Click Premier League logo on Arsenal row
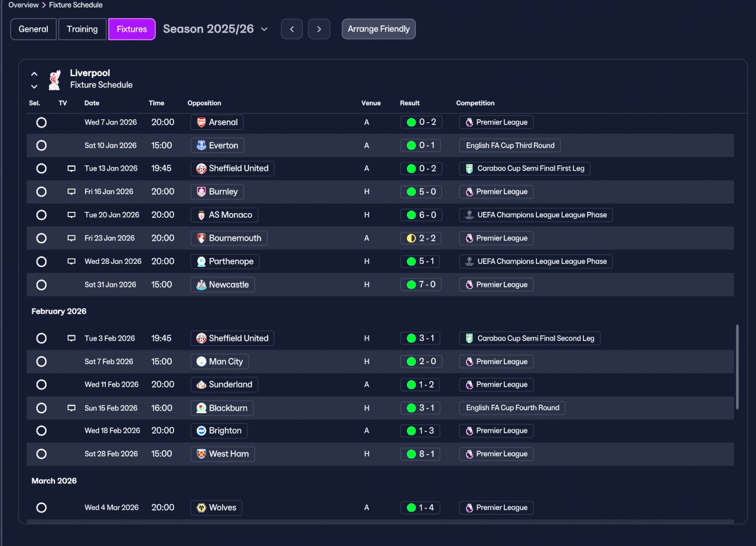The image size is (756, 546). [x=469, y=122]
